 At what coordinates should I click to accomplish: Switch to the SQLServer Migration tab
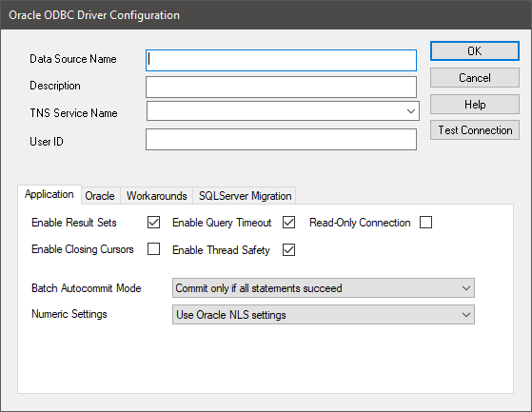pyautogui.click(x=245, y=196)
